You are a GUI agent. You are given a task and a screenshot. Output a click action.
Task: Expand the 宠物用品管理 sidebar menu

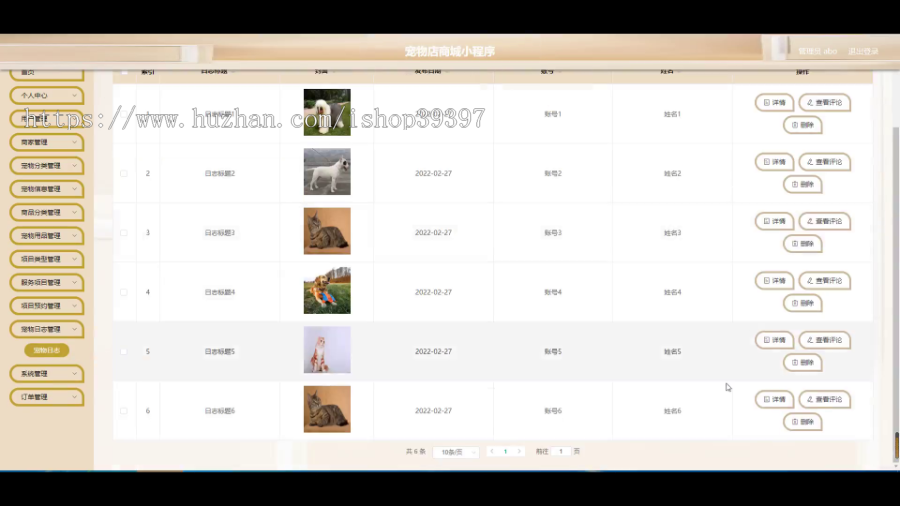46,236
